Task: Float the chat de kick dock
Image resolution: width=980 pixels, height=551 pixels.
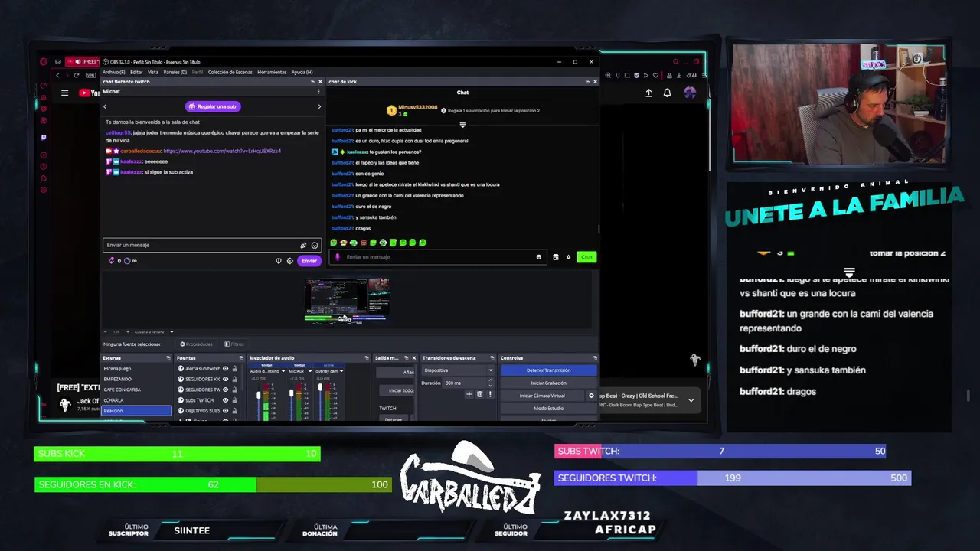Action: 587,81
